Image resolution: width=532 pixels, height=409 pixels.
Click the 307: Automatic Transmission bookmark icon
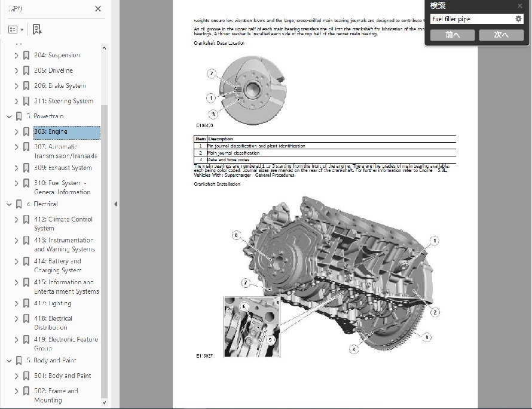[x=26, y=147]
